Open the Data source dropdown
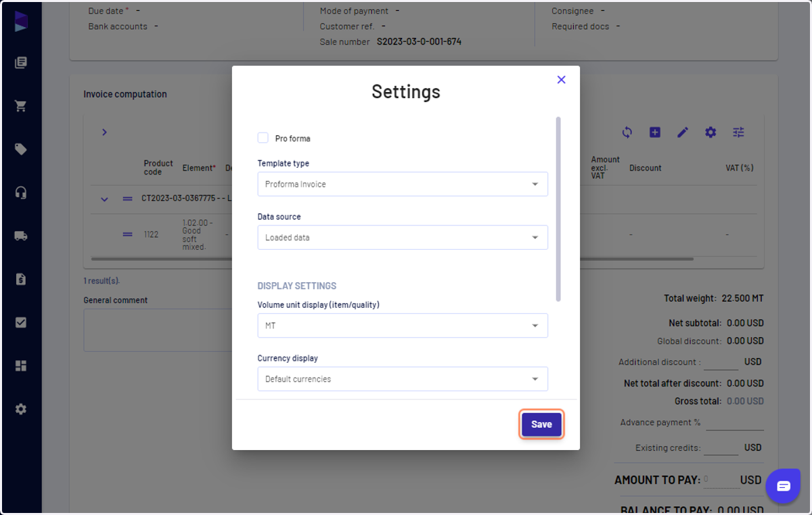 pyautogui.click(x=403, y=238)
